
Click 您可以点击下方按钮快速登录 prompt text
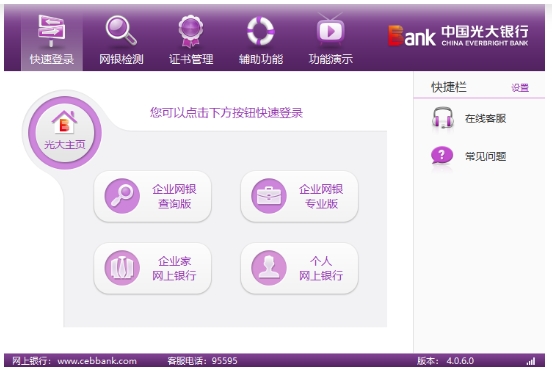coord(226,113)
